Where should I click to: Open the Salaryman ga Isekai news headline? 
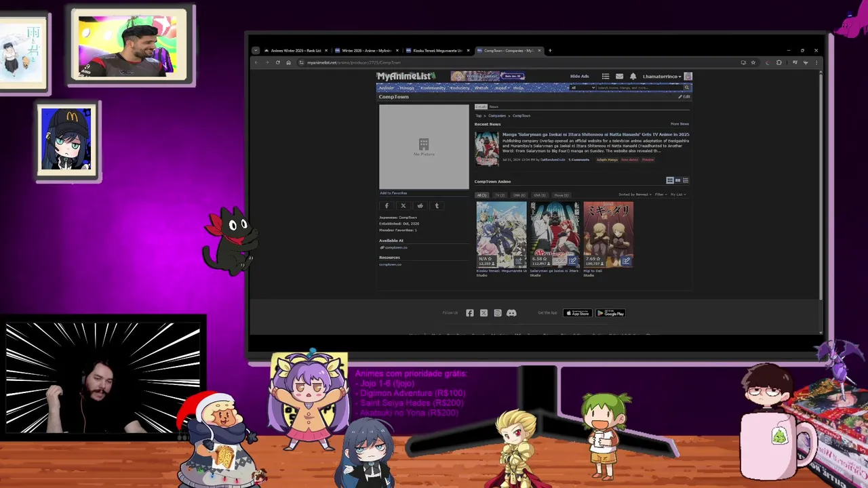pos(595,134)
